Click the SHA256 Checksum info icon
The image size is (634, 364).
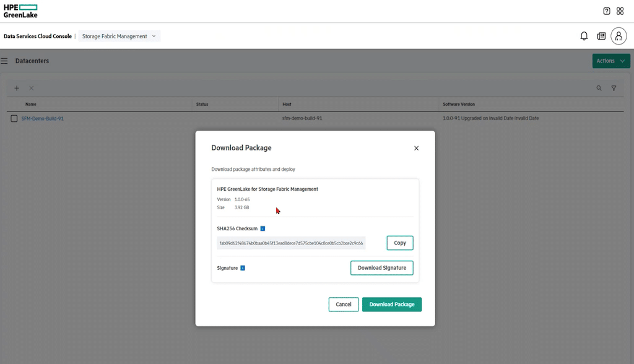tap(263, 228)
